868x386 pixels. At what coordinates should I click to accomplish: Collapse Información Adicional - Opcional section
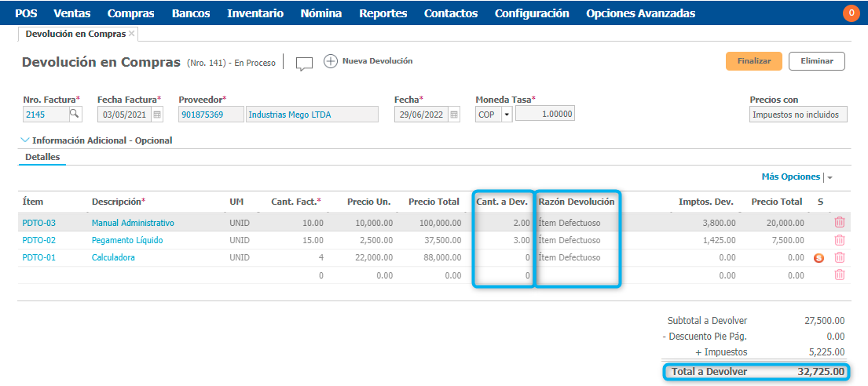click(26, 140)
